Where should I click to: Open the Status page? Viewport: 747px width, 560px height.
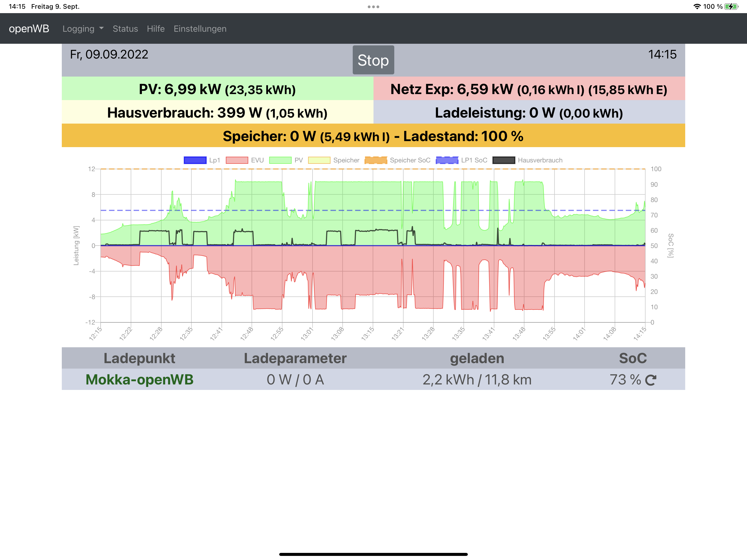click(x=125, y=29)
